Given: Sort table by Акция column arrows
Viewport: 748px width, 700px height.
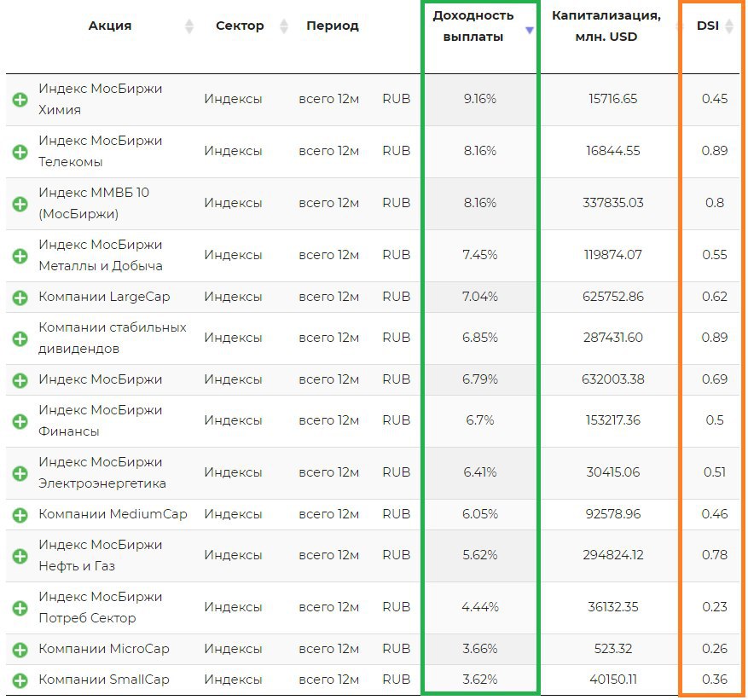Looking at the screenshot, I should [x=188, y=26].
